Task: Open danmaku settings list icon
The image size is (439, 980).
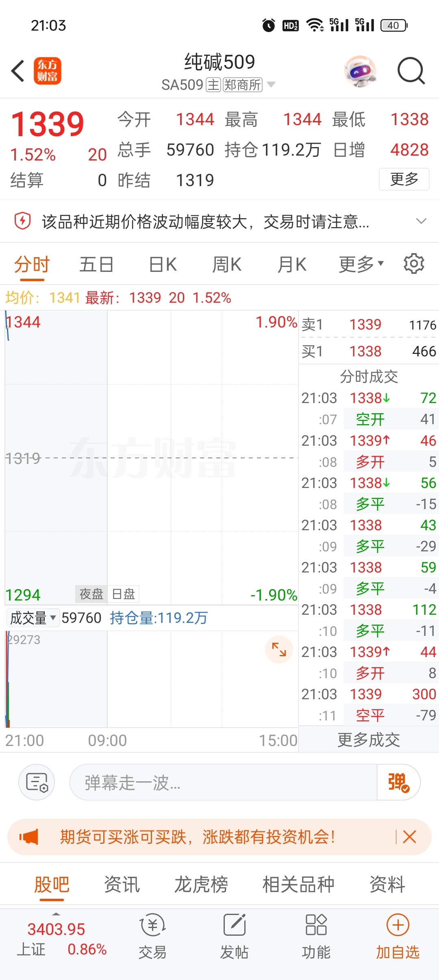Action: click(37, 782)
